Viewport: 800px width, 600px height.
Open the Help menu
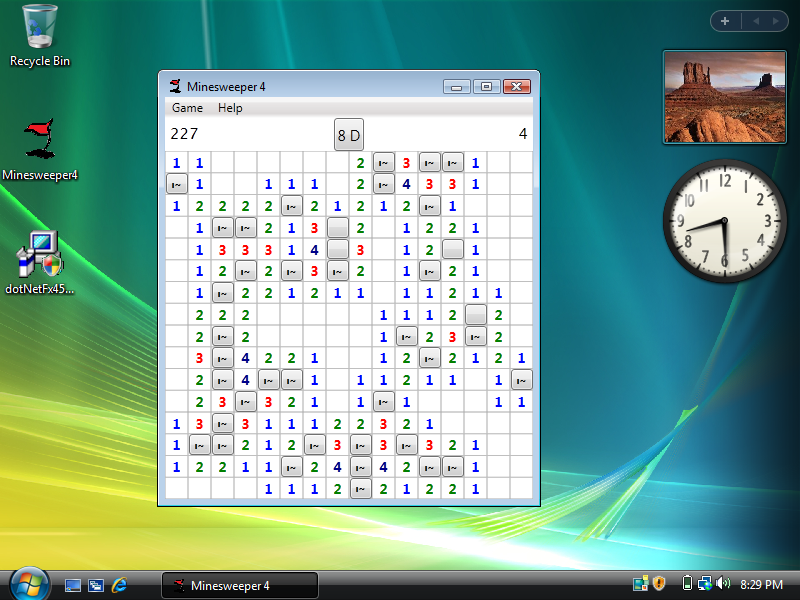(x=230, y=108)
